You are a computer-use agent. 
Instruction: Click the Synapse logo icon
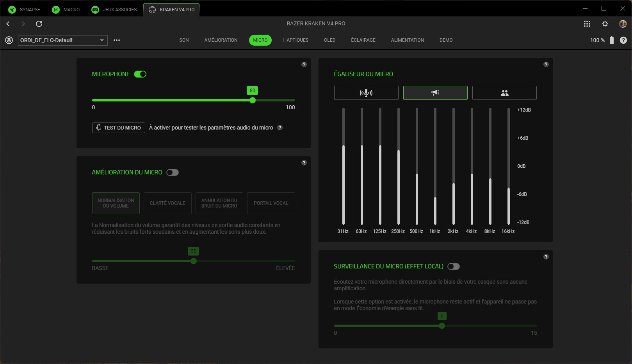[x=12, y=10]
